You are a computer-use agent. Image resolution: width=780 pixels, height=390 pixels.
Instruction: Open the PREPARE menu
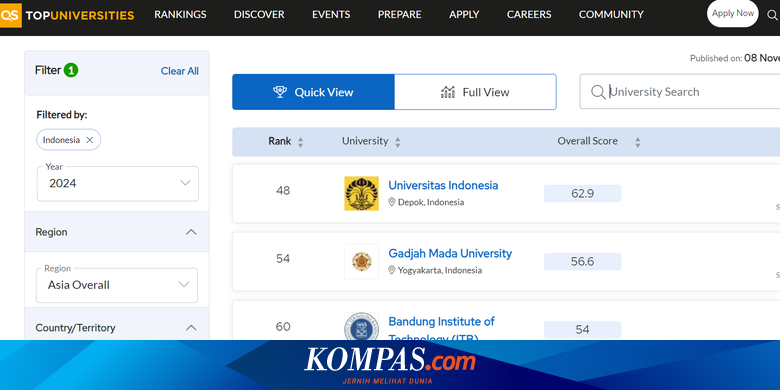point(399,14)
